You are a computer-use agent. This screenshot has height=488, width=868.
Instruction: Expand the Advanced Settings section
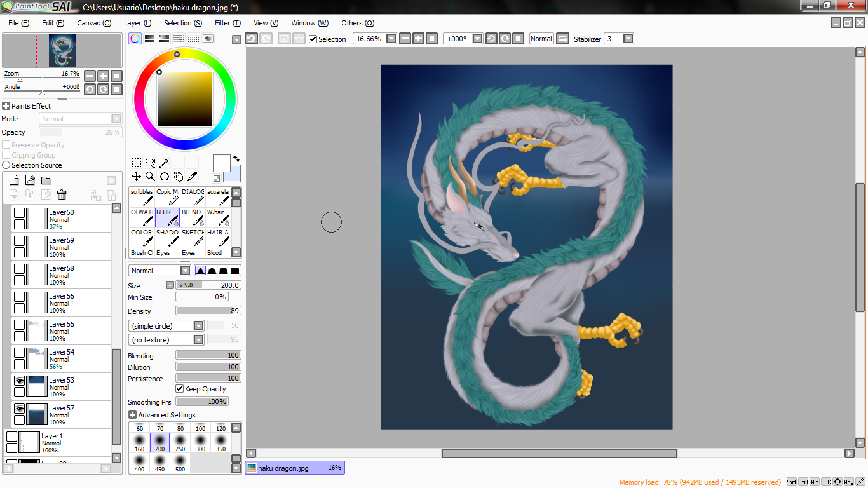click(x=132, y=415)
